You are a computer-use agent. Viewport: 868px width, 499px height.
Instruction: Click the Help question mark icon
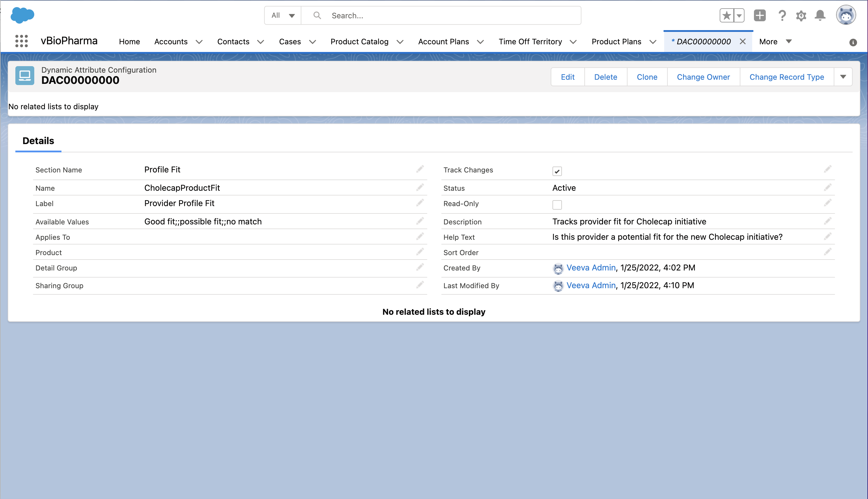(782, 15)
